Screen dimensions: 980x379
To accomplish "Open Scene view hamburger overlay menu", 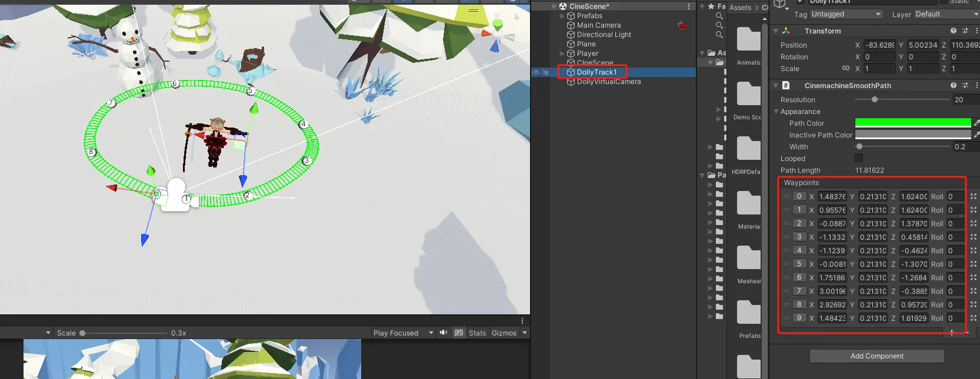I will click(x=474, y=10).
